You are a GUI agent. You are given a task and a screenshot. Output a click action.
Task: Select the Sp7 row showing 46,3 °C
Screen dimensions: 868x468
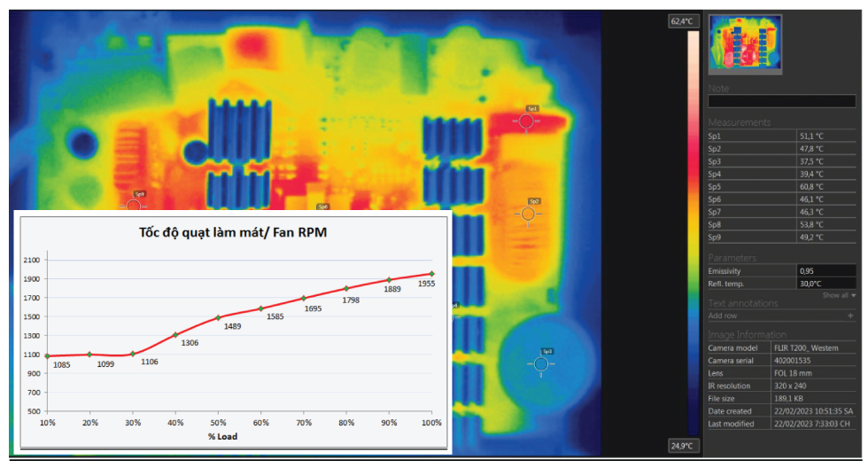point(781,212)
